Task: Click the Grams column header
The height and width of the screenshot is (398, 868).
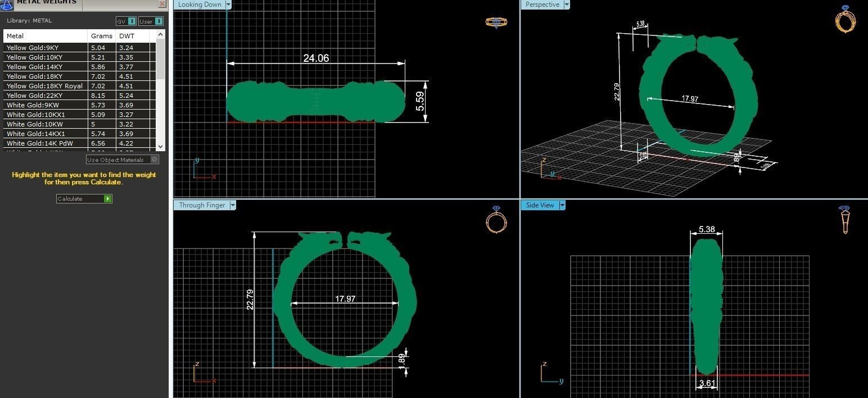Action: pyautogui.click(x=102, y=36)
